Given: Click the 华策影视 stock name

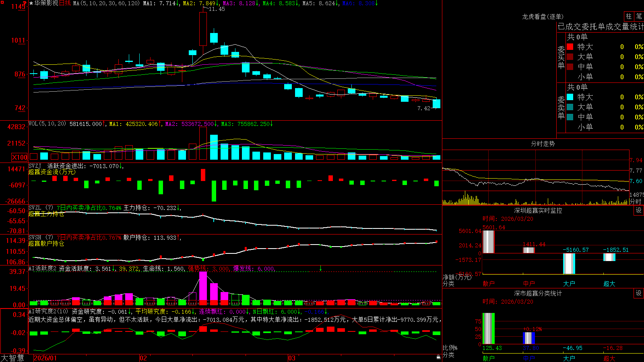Looking at the screenshot, I should click(x=46, y=3).
